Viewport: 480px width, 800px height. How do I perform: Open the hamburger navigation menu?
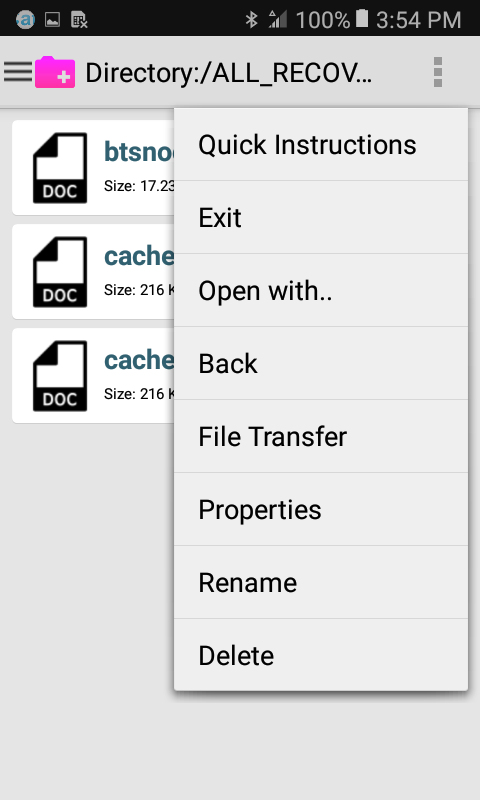point(18,72)
